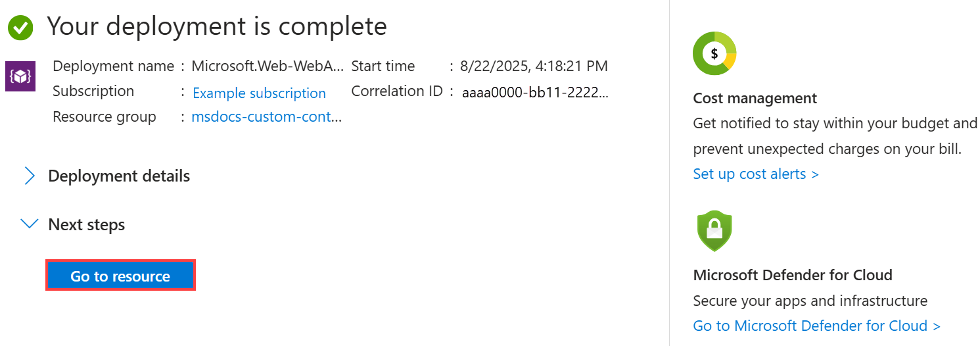Open the Example subscription link
The height and width of the screenshot is (346, 980).
tap(259, 93)
